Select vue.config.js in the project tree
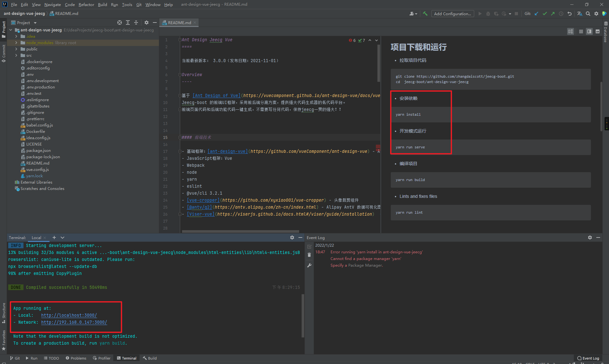609x364 pixels. point(37,170)
